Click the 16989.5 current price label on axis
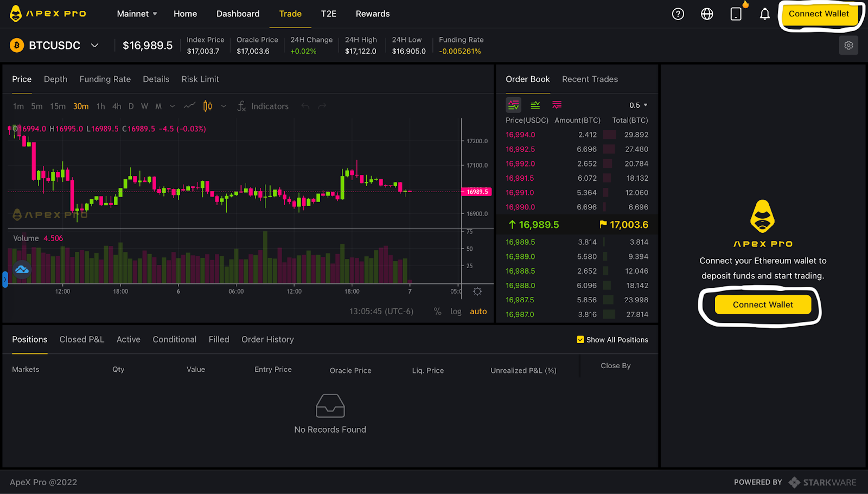The image size is (868, 494). 476,192
